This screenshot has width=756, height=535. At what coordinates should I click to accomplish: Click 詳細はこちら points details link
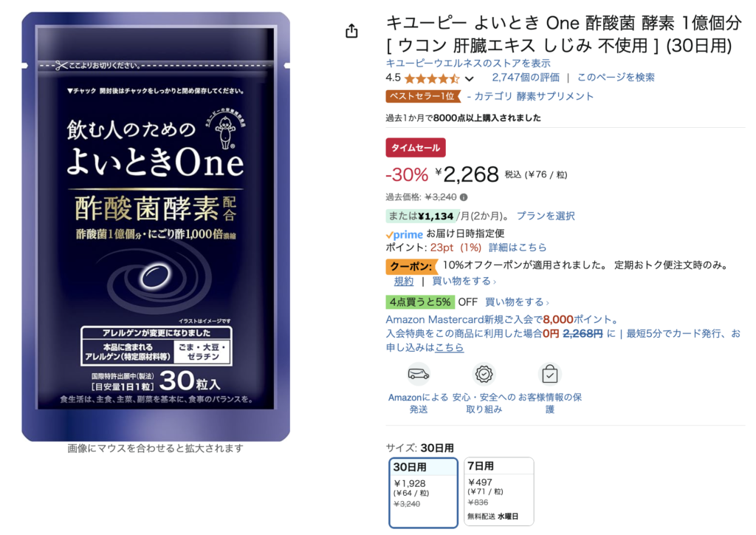(518, 248)
